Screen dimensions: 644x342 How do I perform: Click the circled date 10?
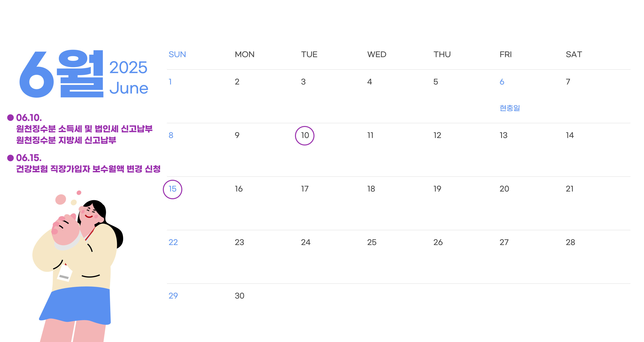tap(304, 136)
